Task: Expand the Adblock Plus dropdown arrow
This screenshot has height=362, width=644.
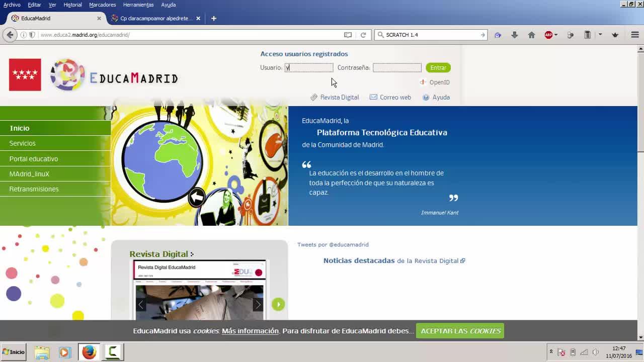Action: click(x=555, y=35)
